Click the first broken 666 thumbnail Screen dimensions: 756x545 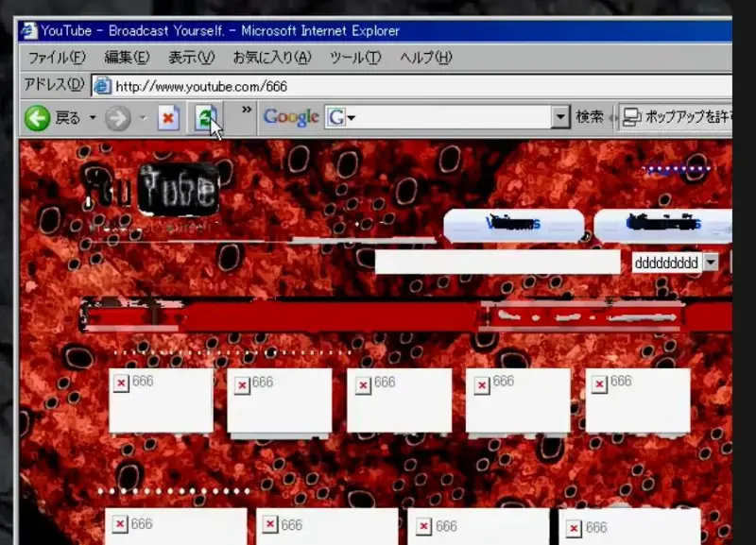pyautogui.click(x=161, y=400)
